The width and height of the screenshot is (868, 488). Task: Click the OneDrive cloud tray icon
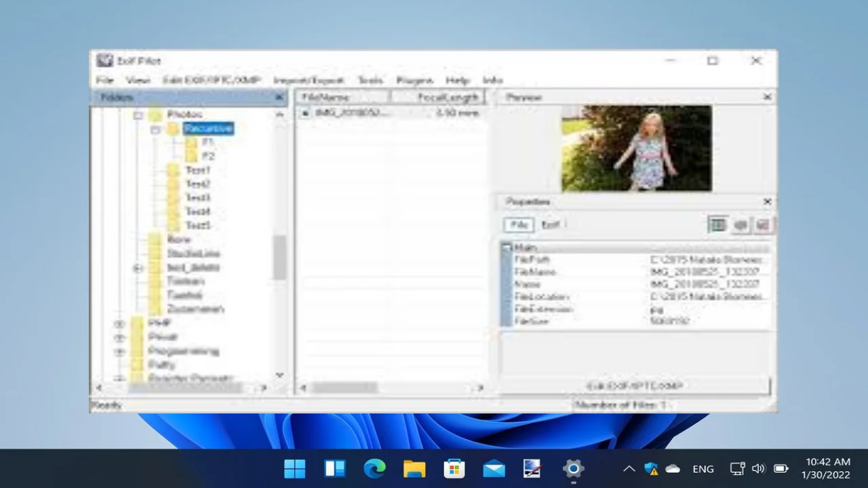[x=673, y=468]
